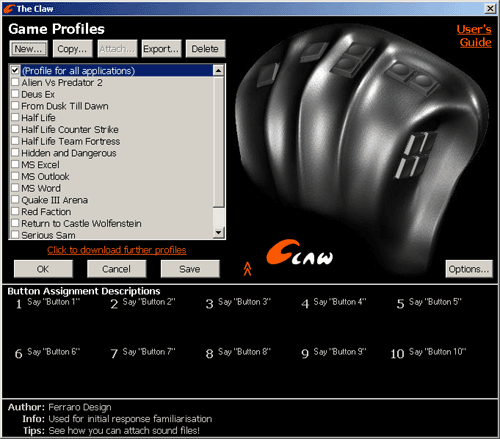Enable the MS Excel profile checkbox
Image resolution: width=500 pixels, height=439 pixels.
[x=15, y=164]
